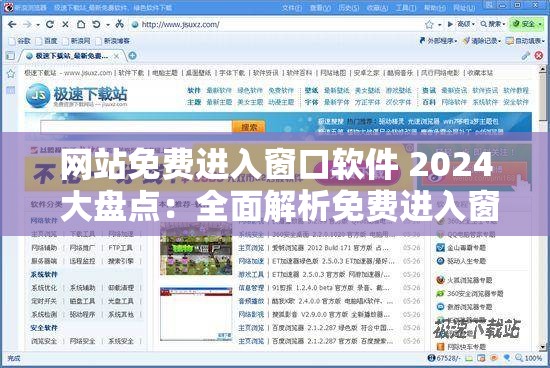The image size is (550, 368).
Task: Click the orange 搜索 button
Action: [x=249, y=127]
